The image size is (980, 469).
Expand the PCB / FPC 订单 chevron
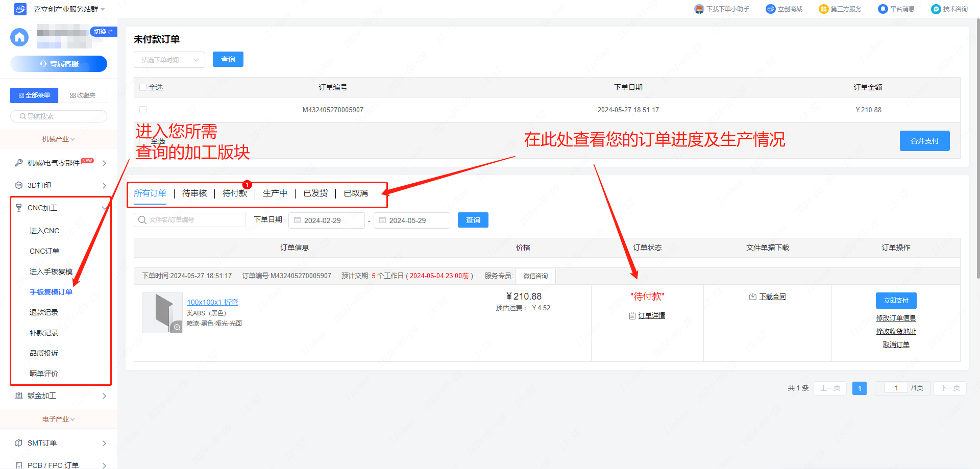104,465
